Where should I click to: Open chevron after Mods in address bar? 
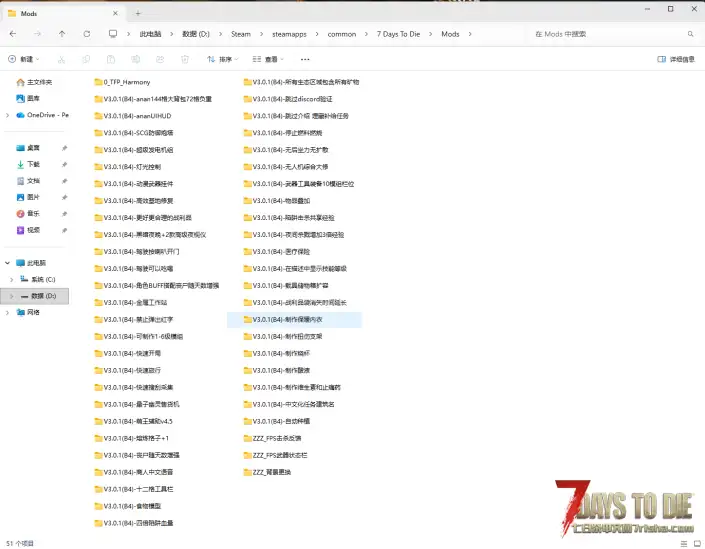point(470,34)
